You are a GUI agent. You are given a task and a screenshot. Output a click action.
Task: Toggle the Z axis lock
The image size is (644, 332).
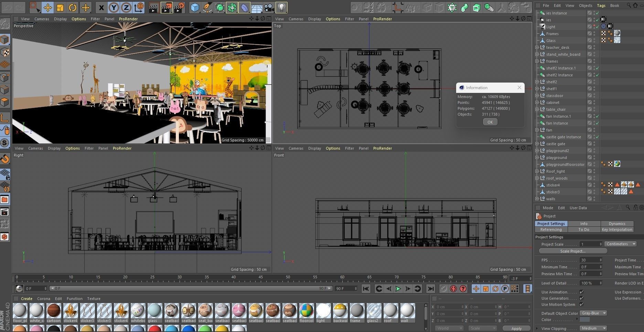pos(126,7)
